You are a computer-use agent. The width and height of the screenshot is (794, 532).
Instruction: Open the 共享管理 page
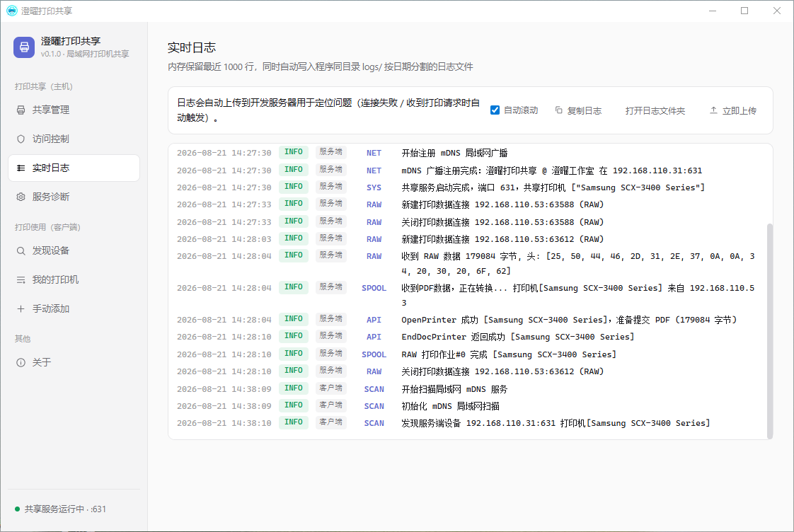[74, 110]
